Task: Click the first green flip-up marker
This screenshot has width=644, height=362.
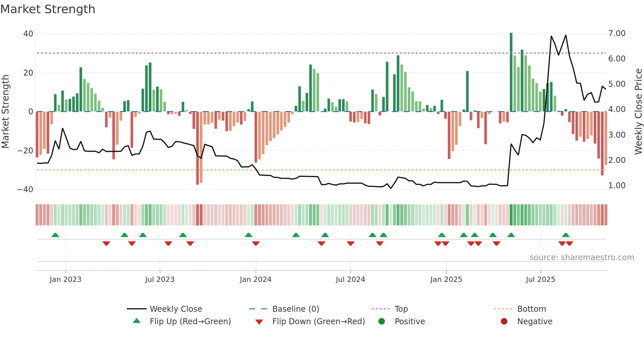Action: click(55, 235)
